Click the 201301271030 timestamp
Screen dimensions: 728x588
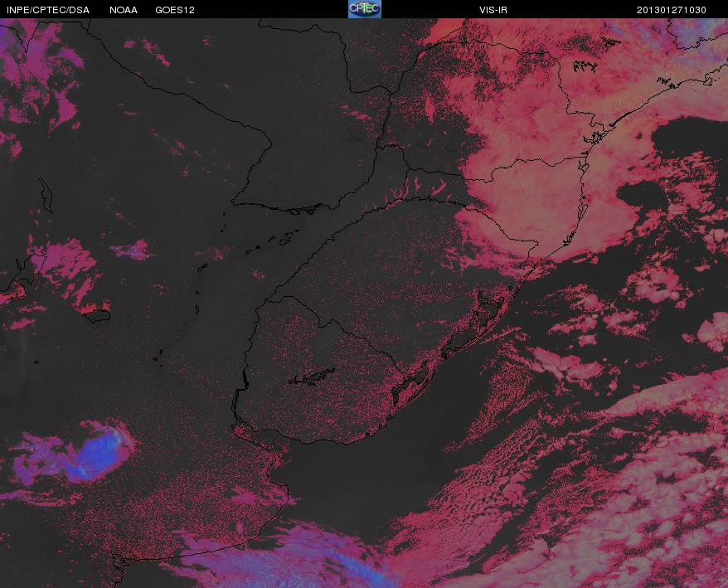[672, 10]
